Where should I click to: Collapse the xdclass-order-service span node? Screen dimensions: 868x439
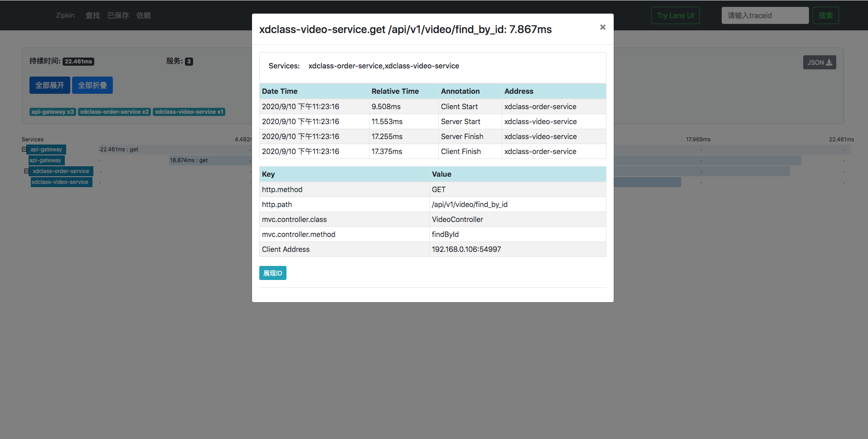click(x=26, y=171)
